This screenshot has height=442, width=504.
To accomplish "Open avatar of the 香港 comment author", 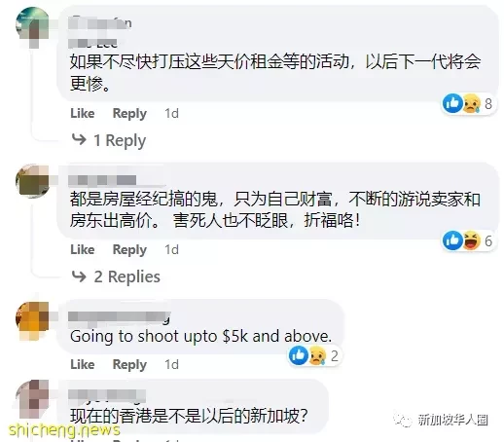I will 32,398.
